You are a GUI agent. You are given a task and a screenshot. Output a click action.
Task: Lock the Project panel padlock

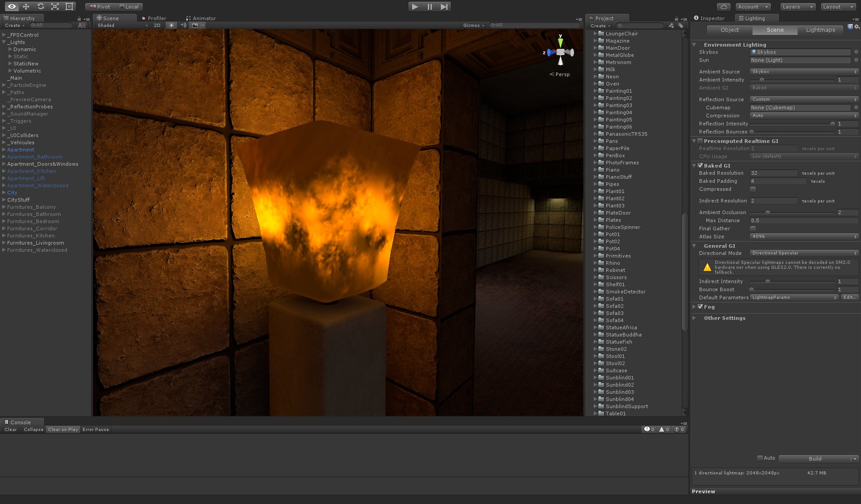tap(676, 18)
